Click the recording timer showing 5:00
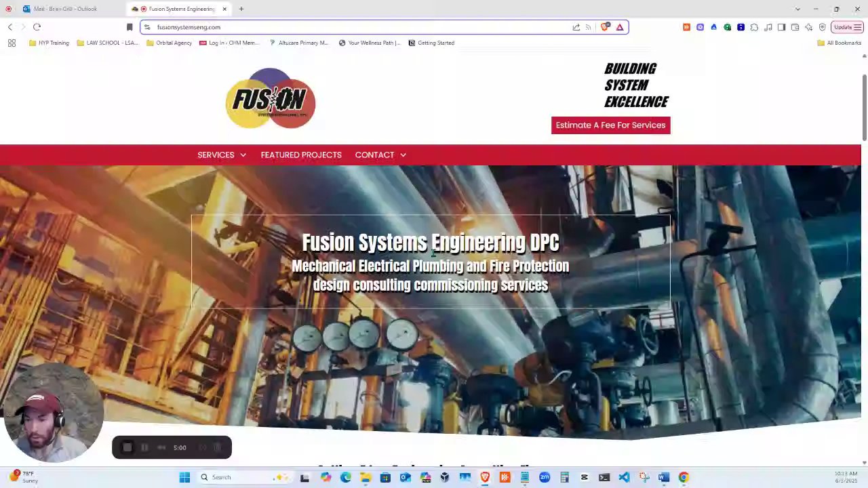Screen dimensions: 868x488 [180, 447]
